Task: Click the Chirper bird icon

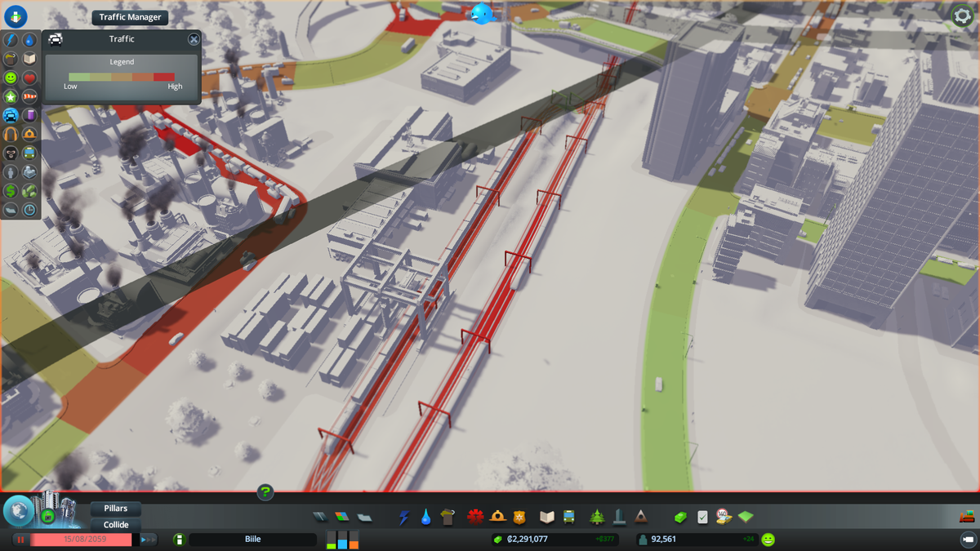Action: pyautogui.click(x=482, y=13)
